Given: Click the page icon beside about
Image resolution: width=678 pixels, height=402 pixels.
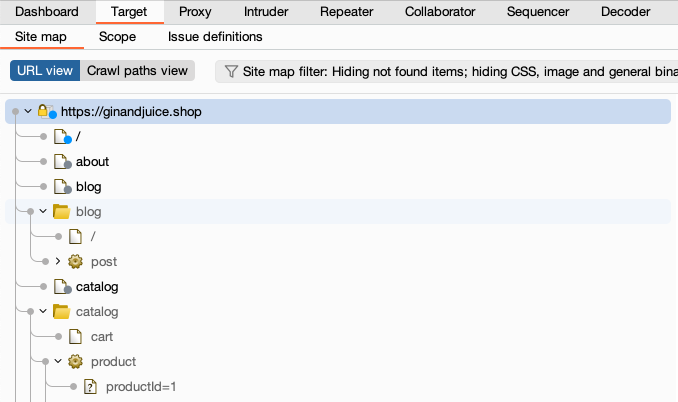Looking at the screenshot, I should [60, 161].
